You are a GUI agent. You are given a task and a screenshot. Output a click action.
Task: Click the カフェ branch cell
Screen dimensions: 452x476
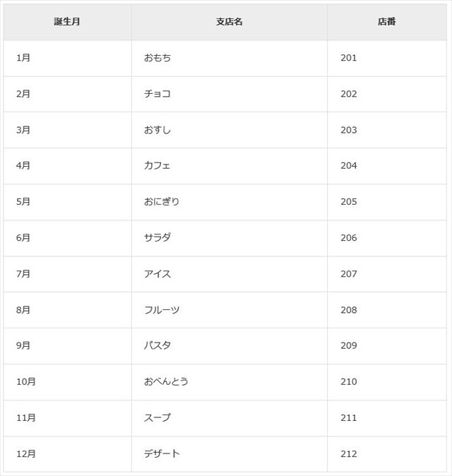[x=157, y=166]
